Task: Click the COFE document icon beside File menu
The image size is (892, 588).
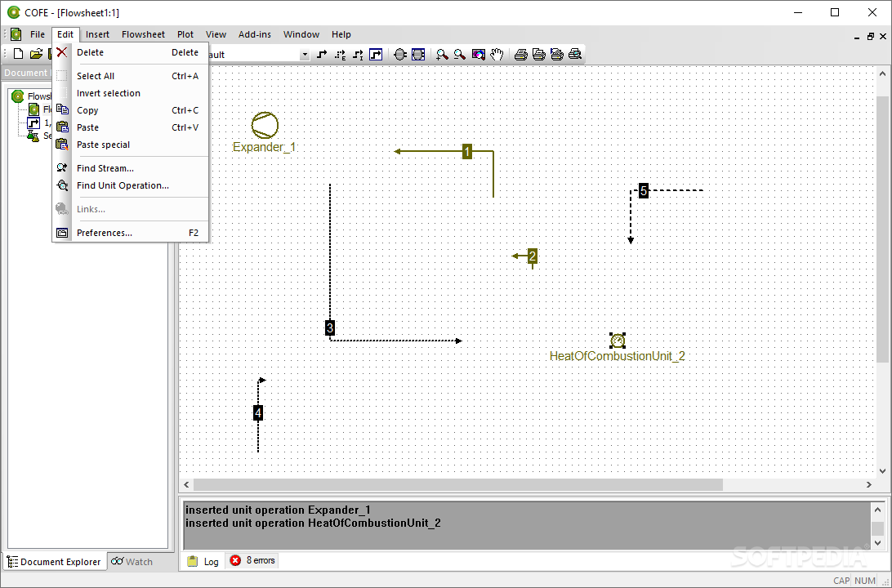Action: click(x=16, y=34)
